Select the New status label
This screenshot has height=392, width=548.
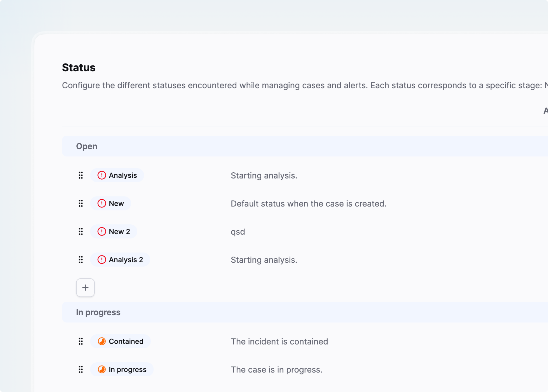116,204
